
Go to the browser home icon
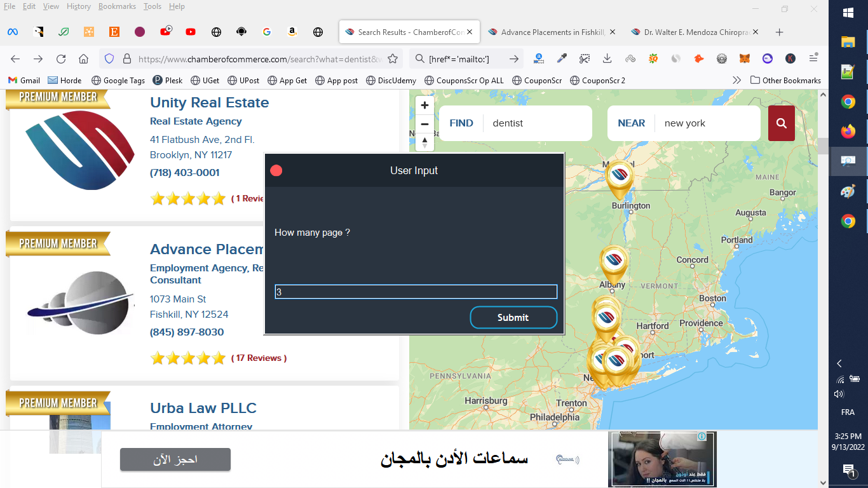point(83,59)
